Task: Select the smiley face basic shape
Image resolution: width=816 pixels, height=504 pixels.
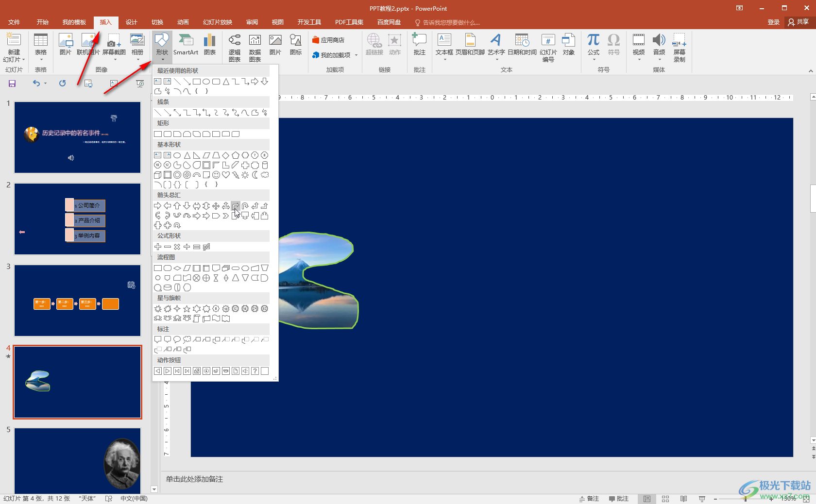Action: pos(216,175)
